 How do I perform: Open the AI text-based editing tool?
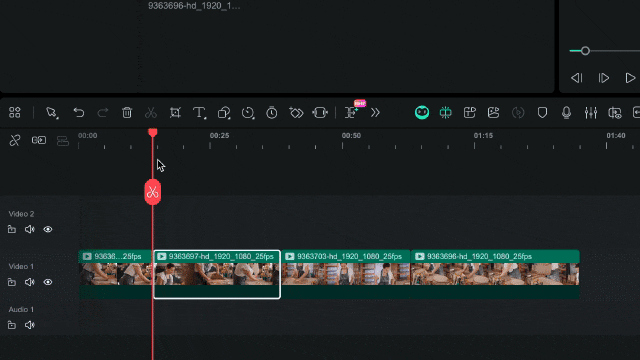tap(351, 112)
